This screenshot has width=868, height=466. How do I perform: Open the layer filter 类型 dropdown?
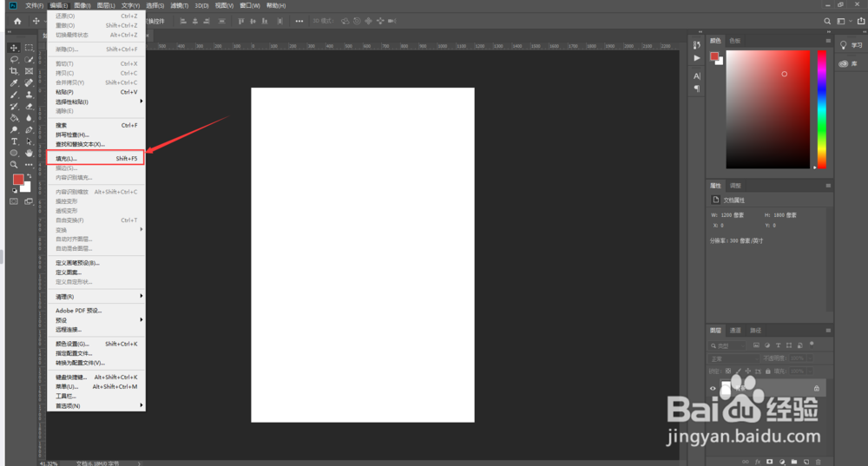(x=727, y=345)
